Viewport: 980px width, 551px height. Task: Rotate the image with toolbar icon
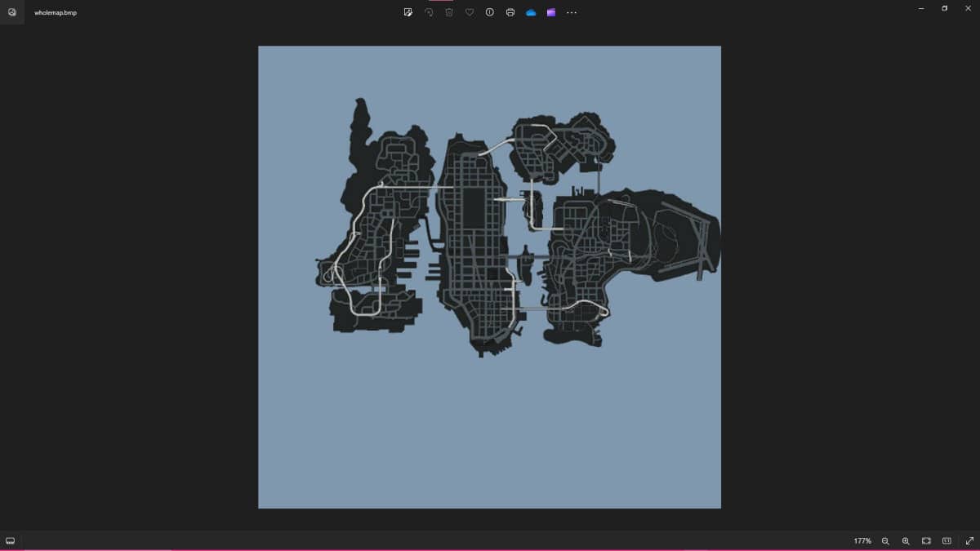[429, 12]
